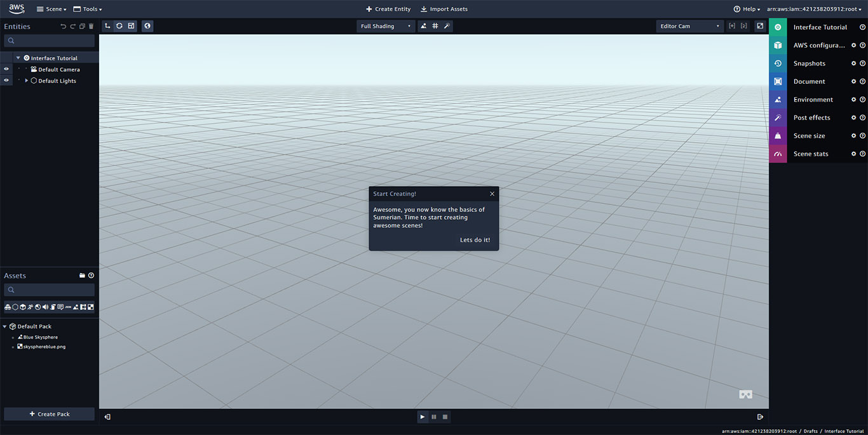Expand the Default Lights entity

pyautogui.click(x=27, y=81)
